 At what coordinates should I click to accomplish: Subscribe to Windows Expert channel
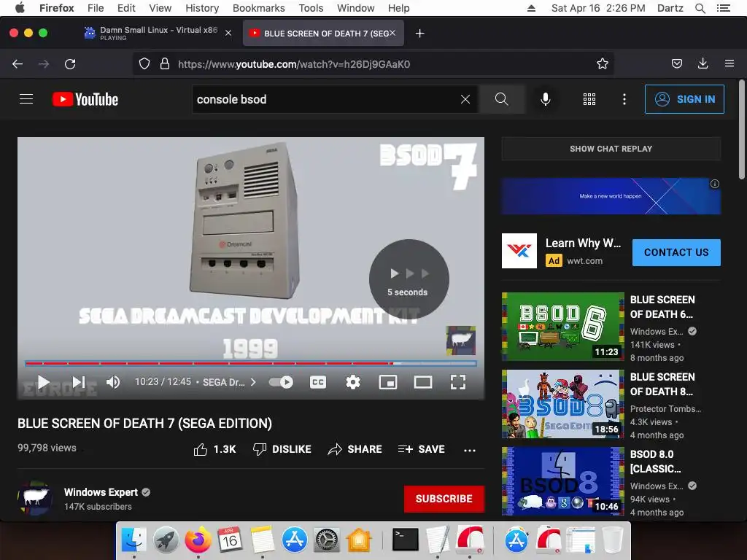point(444,499)
